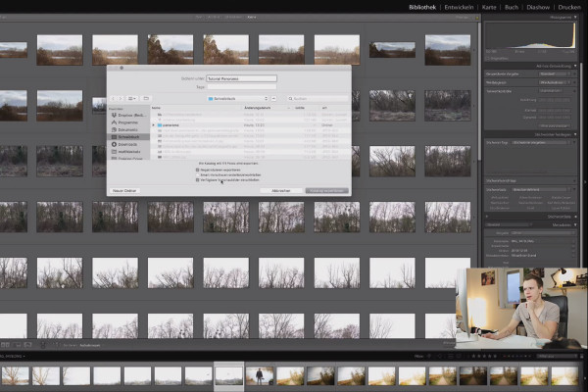
Task: Open the Karte module
Action: pos(489,7)
